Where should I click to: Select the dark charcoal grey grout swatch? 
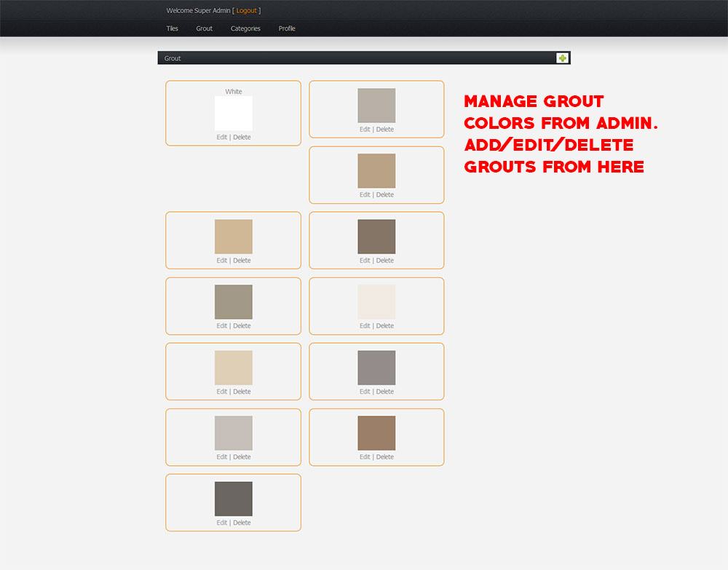click(x=234, y=499)
